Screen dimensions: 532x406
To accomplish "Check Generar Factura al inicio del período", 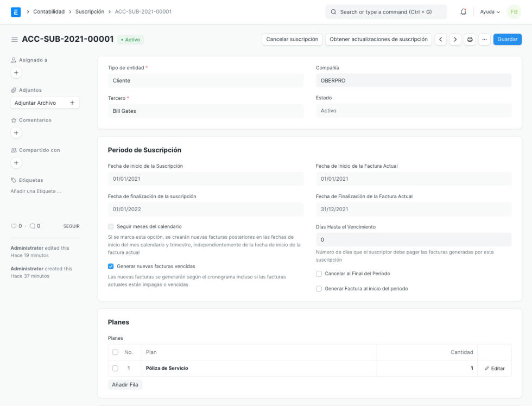I will click(319, 289).
